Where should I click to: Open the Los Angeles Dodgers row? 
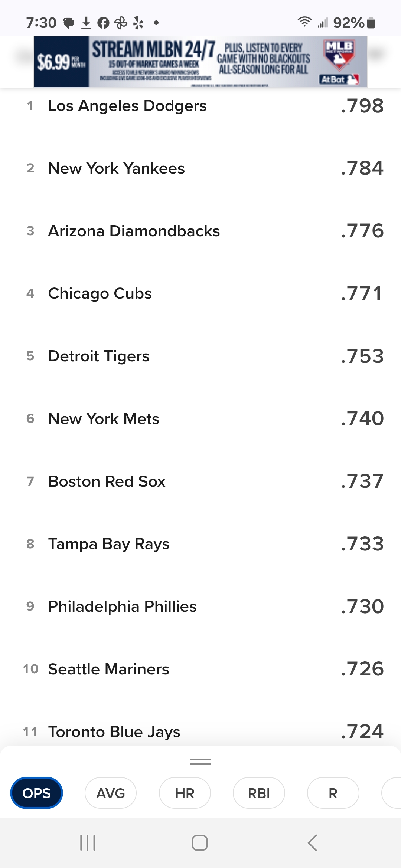pyautogui.click(x=200, y=106)
